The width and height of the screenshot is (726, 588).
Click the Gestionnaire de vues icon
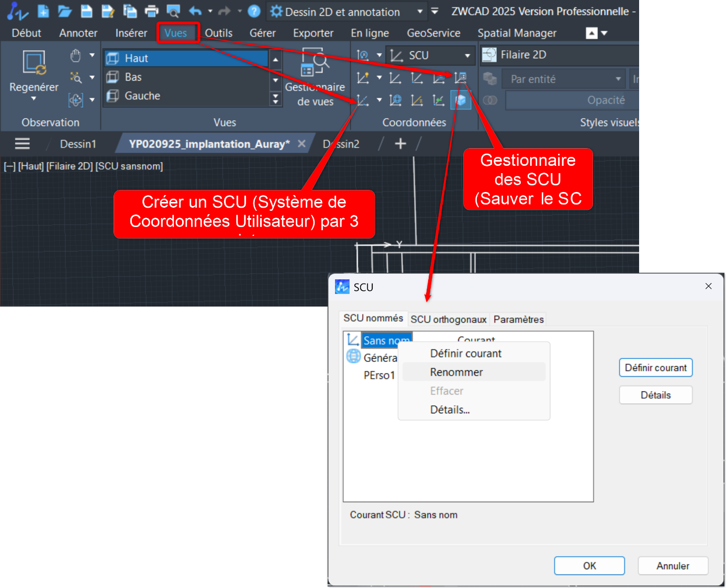[315, 65]
